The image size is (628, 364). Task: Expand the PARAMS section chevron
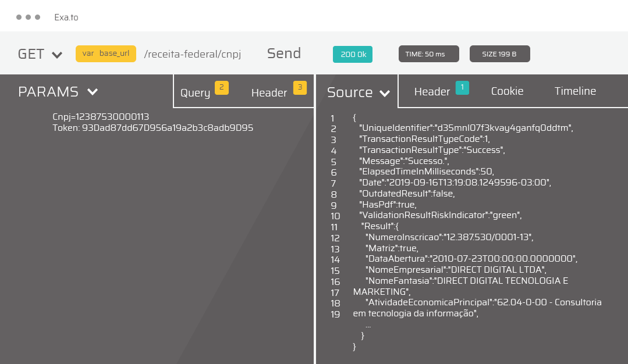click(x=92, y=92)
